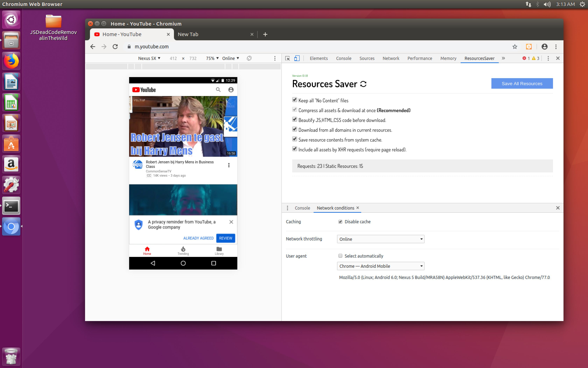Switch to Console tab in bottom drawer
Image resolution: width=588 pixels, height=368 pixels.
[302, 208]
